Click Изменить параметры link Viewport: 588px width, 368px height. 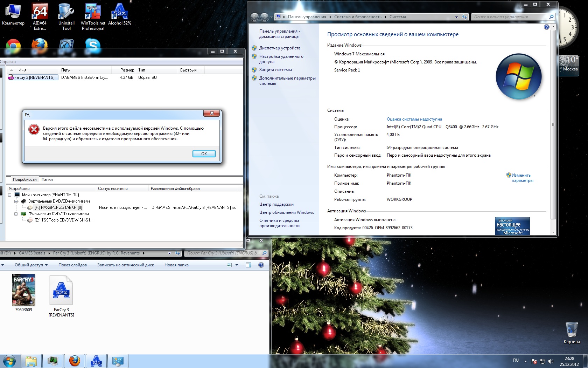pyautogui.click(x=522, y=178)
